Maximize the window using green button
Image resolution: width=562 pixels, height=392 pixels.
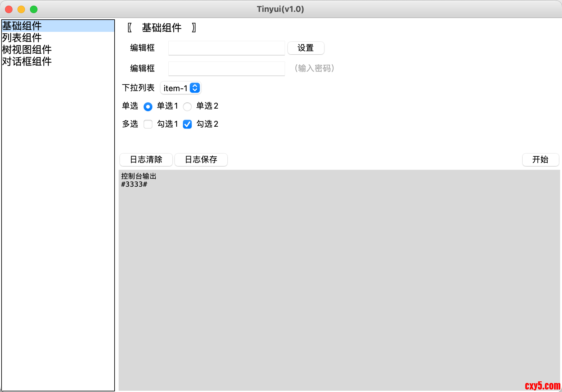click(x=34, y=9)
